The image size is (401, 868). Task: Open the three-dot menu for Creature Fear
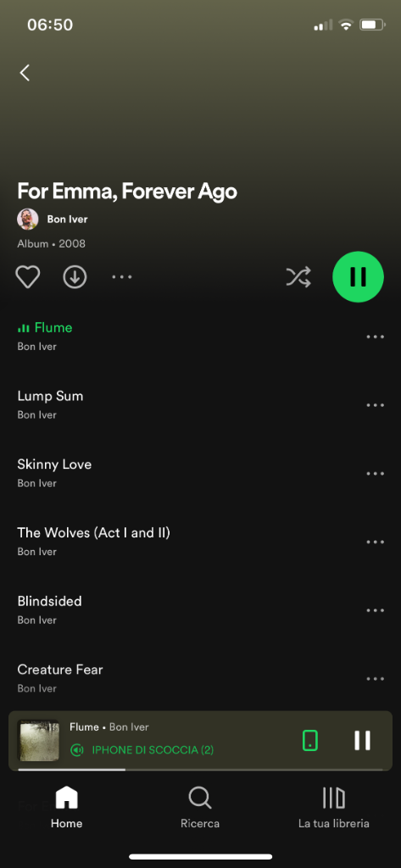375,679
